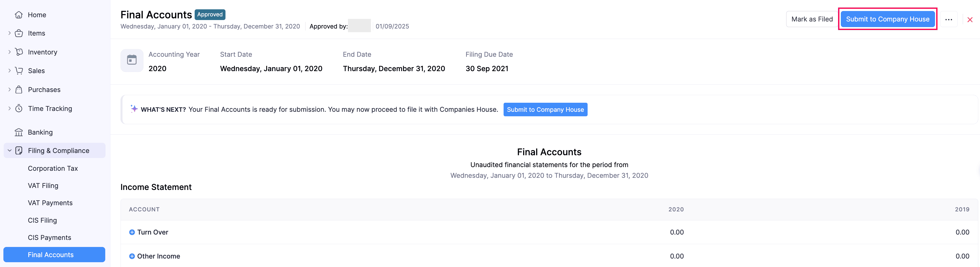Expand the Items section chevron

pyautogui.click(x=9, y=33)
